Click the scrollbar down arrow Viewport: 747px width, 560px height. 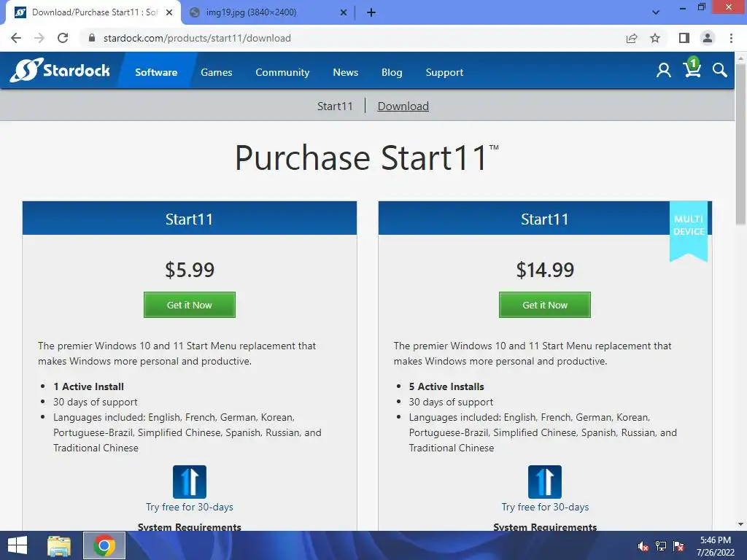tap(741, 525)
